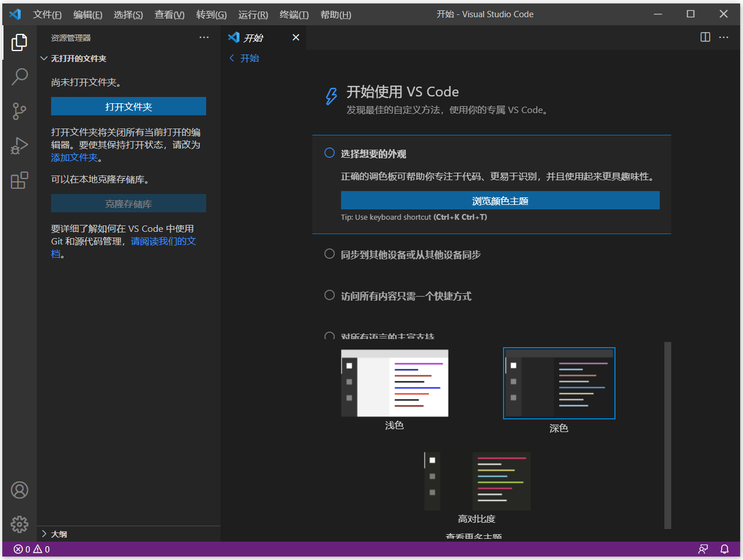The image size is (743, 560).
Task: Open explorer panel more actions ellipsis
Action: click(204, 37)
